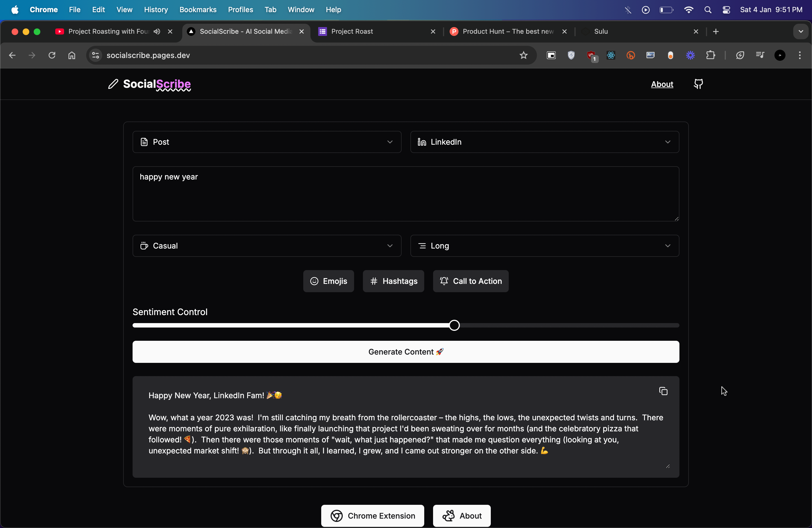The height and width of the screenshot is (528, 812).
Task: Click the SocialScribe pencil logo icon
Action: 113,84
